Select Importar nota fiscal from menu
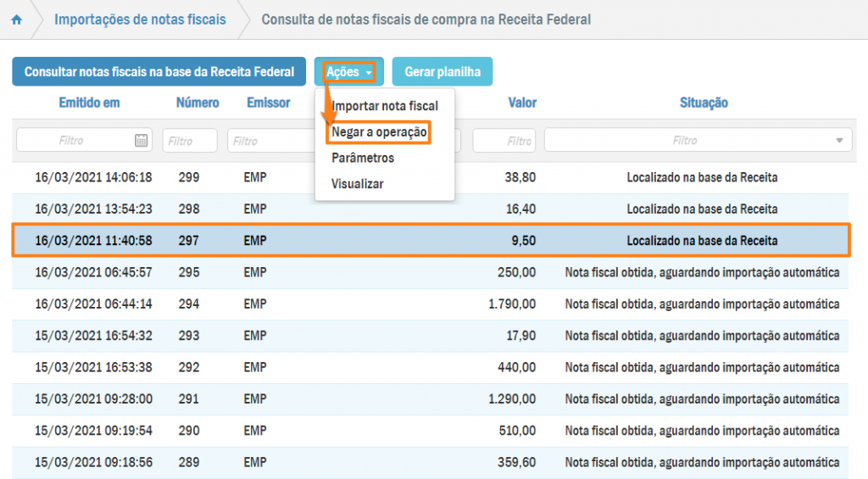This screenshot has width=868, height=479. tap(385, 106)
